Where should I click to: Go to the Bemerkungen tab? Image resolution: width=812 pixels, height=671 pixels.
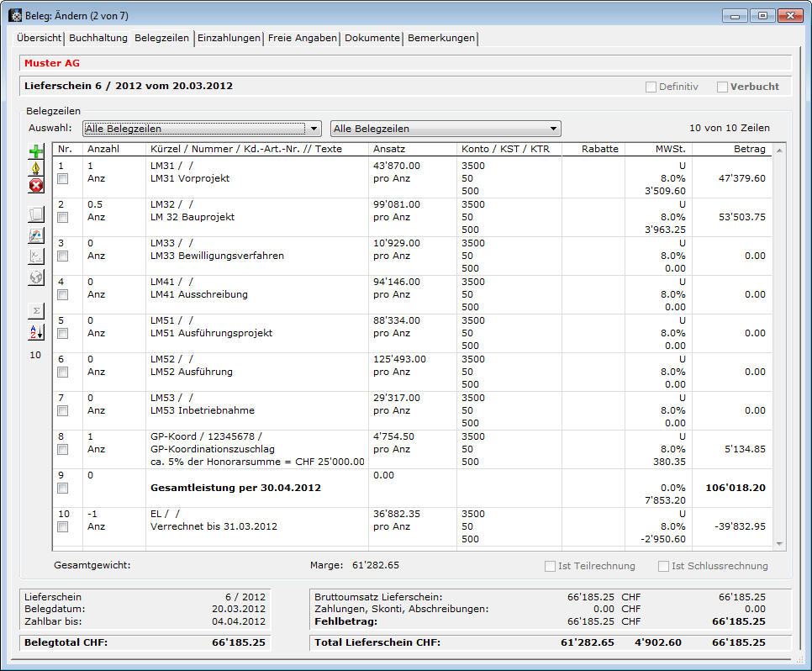point(441,38)
